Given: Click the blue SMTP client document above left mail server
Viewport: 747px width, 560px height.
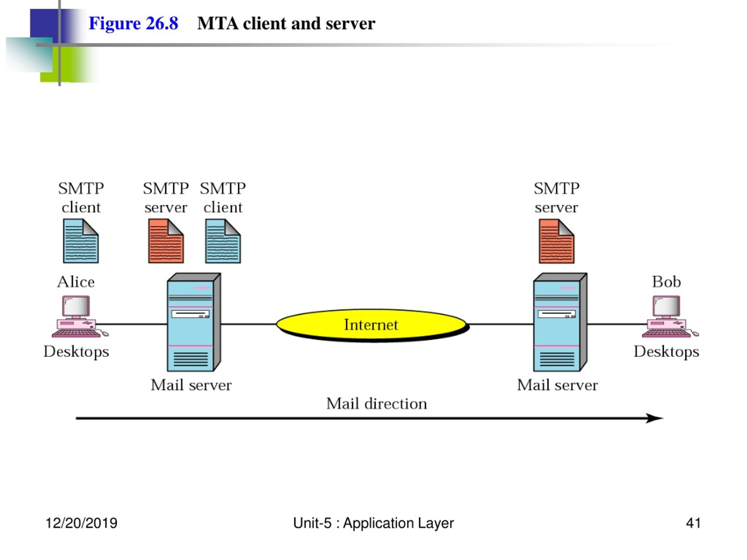Looking at the screenshot, I should coord(223,241).
